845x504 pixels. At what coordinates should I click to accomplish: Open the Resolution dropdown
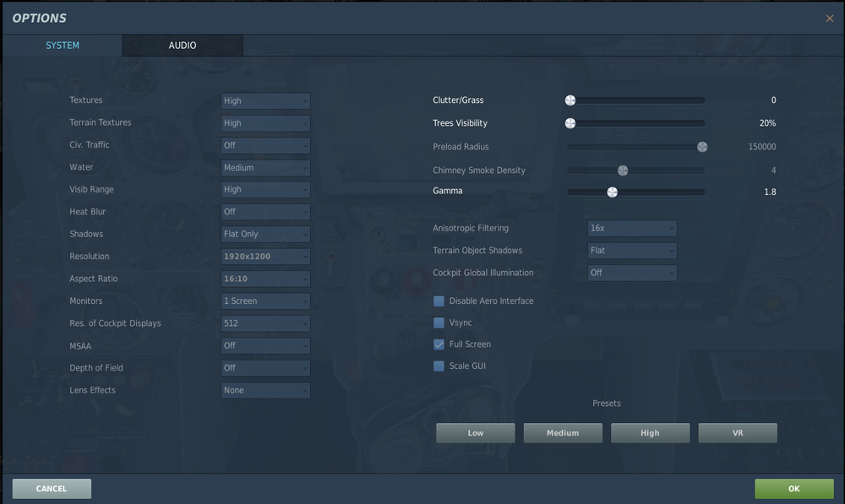264,256
